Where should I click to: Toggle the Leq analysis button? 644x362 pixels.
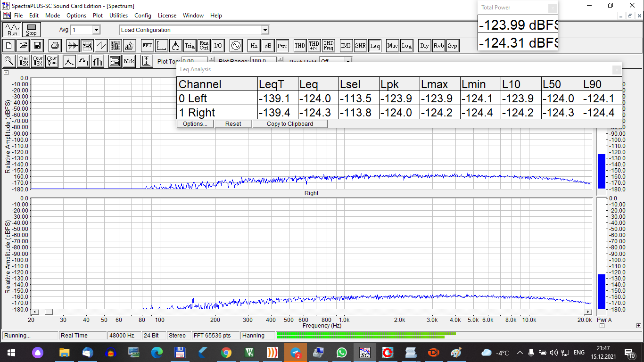375,46
